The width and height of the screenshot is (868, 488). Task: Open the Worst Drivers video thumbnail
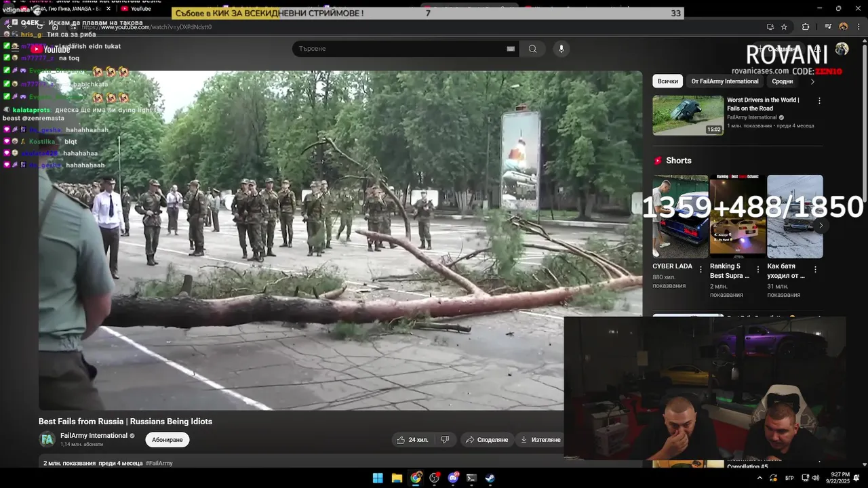[688, 115]
